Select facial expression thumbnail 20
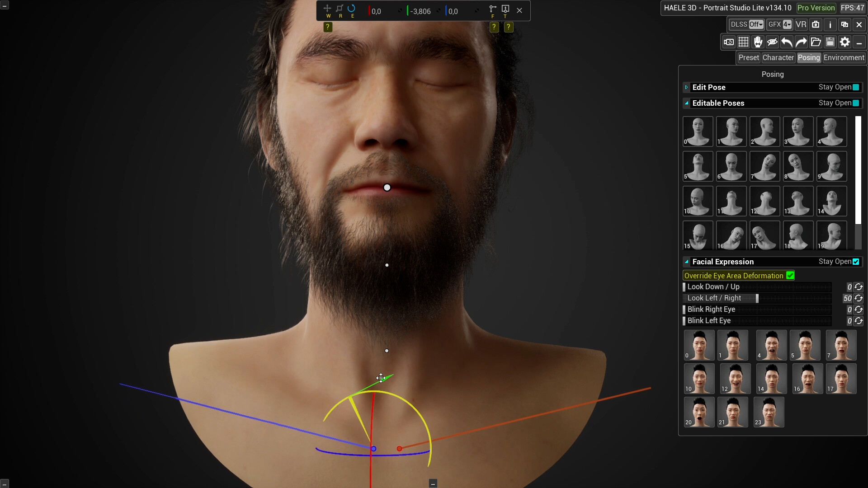The width and height of the screenshot is (868, 488). point(699,412)
